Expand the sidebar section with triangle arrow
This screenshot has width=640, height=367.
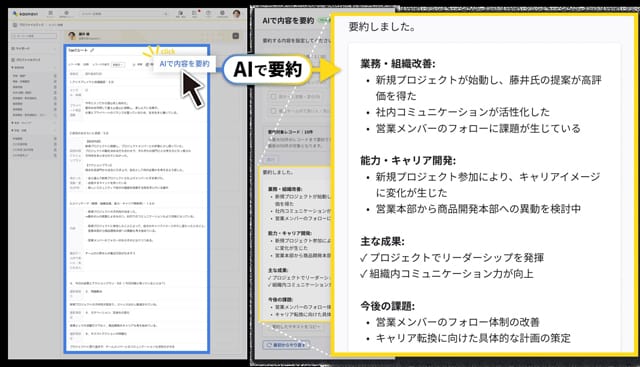tap(18, 67)
